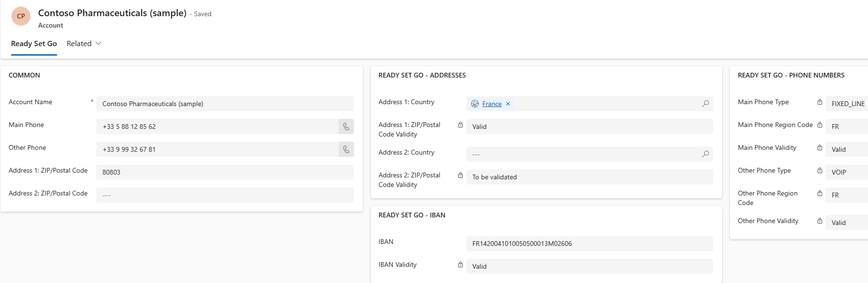
Task: Click lock icon beside IBAN Validity
Action: 460,264
